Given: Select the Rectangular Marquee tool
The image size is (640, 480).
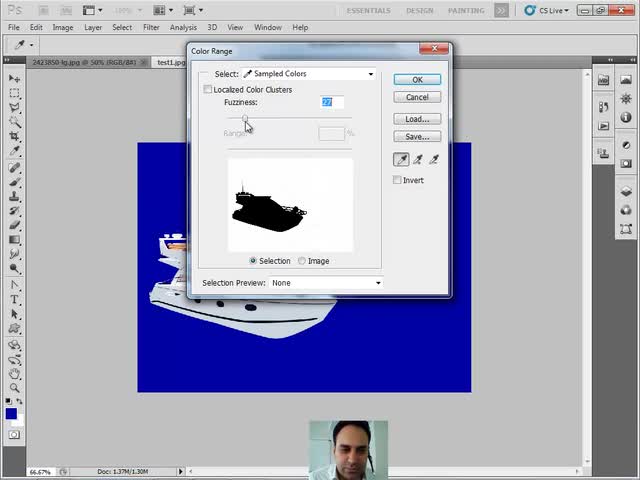Looking at the screenshot, I should coord(14,93).
